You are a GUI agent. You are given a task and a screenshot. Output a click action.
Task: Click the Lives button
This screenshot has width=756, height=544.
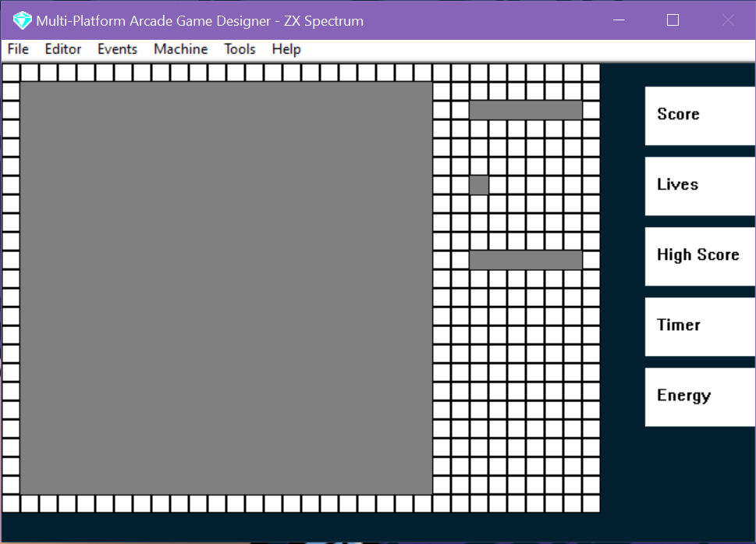pyautogui.click(x=700, y=187)
